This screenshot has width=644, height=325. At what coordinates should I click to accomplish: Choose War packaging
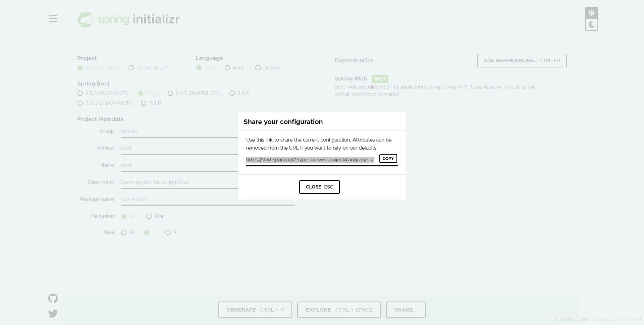[155, 216]
